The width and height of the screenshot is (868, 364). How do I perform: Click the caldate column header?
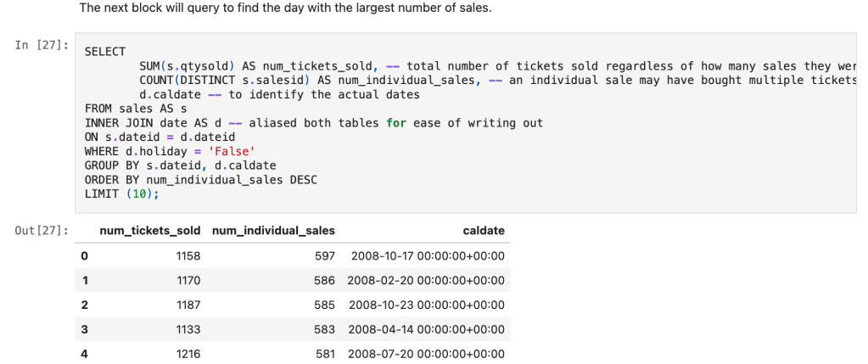click(484, 231)
